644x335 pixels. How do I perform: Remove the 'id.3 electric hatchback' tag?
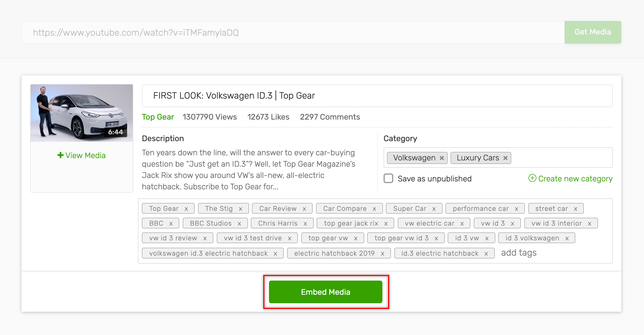[486, 254]
